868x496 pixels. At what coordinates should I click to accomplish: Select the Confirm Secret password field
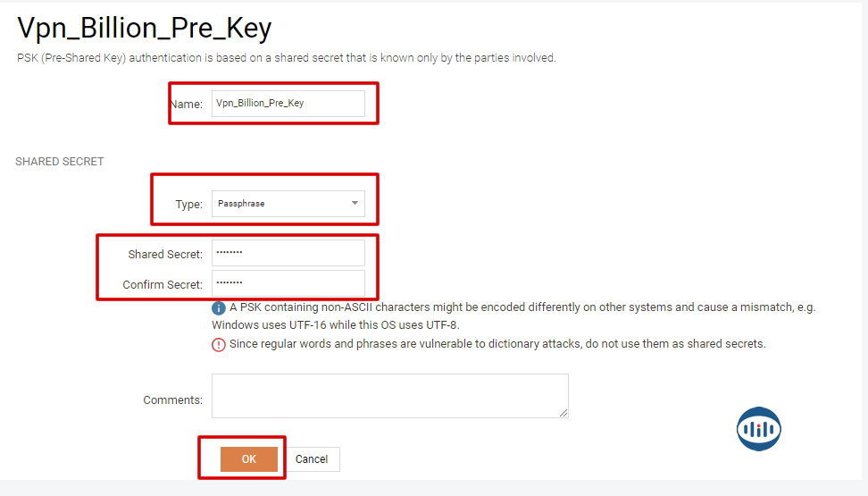(x=288, y=284)
